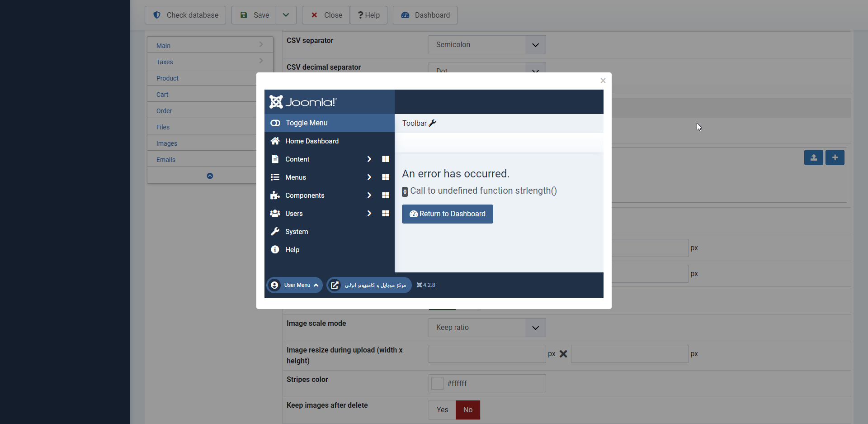Image resolution: width=868 pixels, height=424 pixels.
Task: Click the Help toolbar button
Action: 369,15
